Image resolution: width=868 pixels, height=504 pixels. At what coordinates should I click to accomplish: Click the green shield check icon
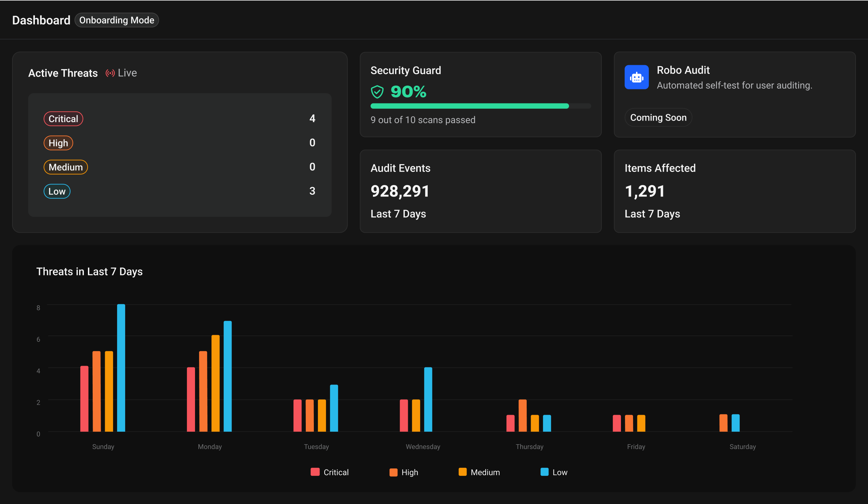(x=377, y=92)
